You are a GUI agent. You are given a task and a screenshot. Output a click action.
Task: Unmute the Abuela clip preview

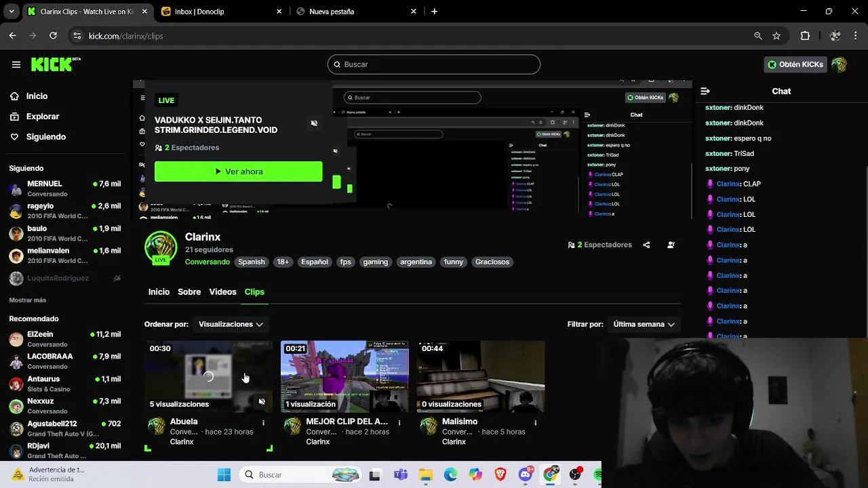[262, 401]
